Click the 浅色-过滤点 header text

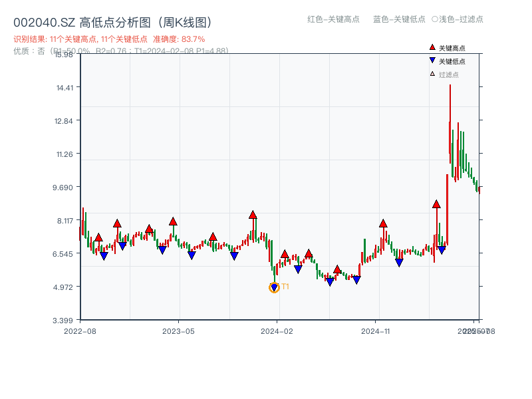click(x=461, y=19)
